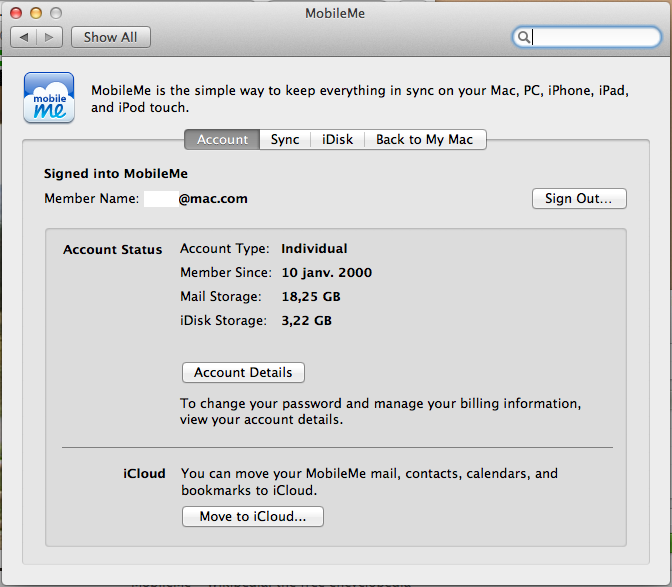Click the 'Individual' account type value

click(x=314, y=249)
